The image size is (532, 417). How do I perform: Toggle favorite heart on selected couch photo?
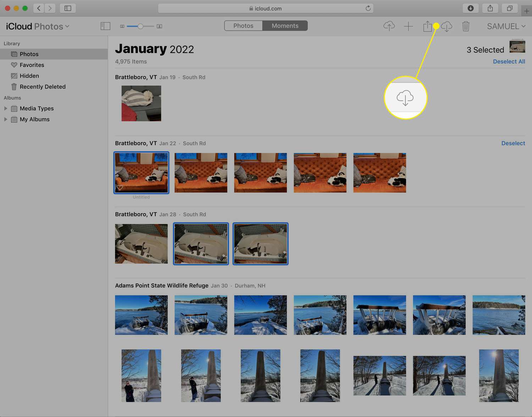(120, 188)
